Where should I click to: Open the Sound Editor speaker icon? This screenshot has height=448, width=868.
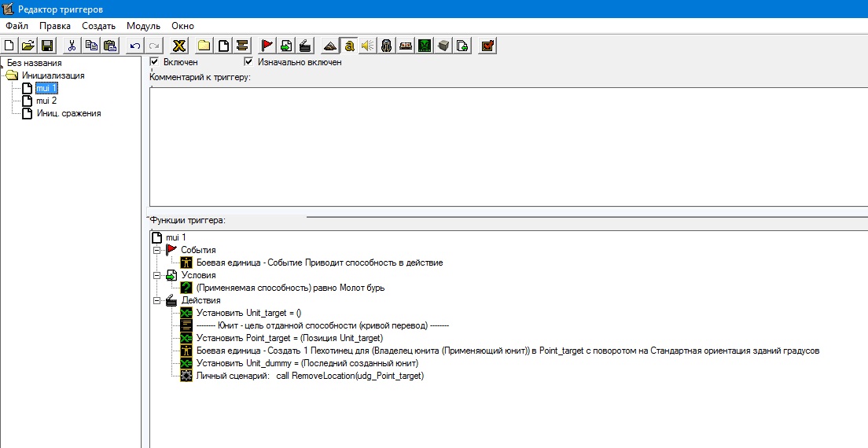pyautogui.click(x=368, y=46)
